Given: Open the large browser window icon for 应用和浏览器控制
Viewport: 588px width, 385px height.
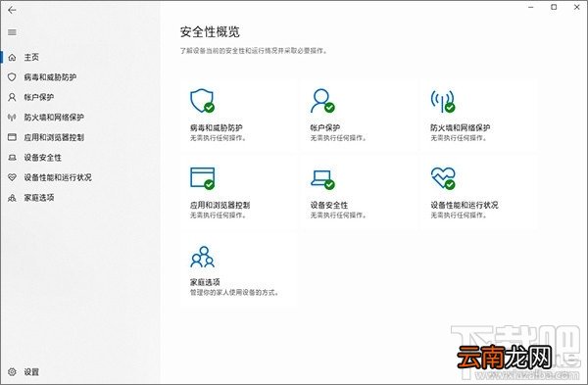Looking at the screenshot, I should click(x=203, y=178).
